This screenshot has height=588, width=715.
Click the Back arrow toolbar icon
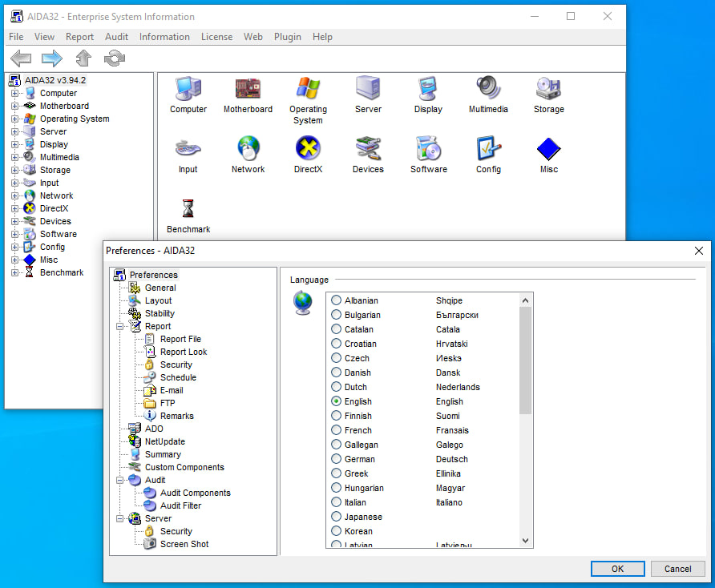click(21, 58)
